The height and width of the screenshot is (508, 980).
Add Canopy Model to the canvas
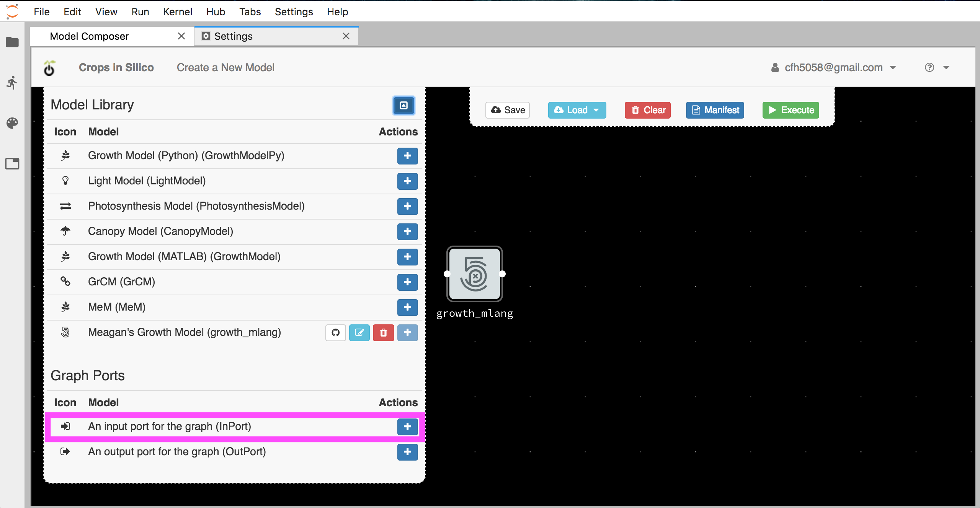click(x=407, y=231)
